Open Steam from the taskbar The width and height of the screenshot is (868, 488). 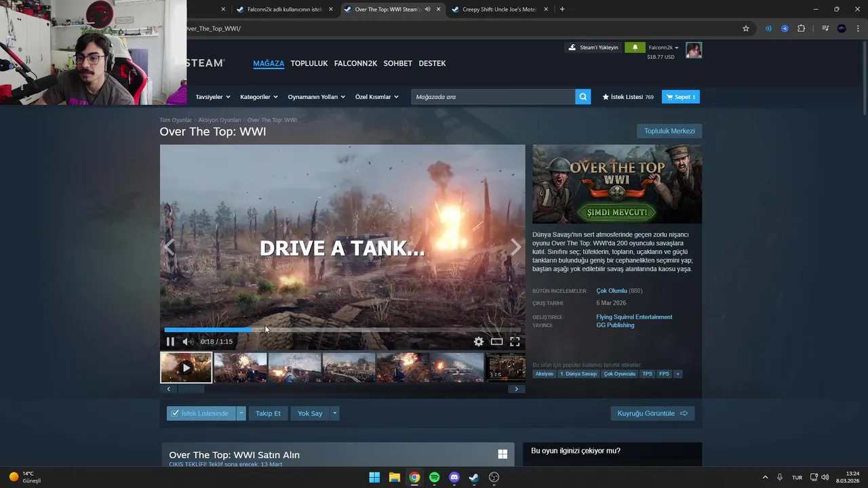(474, 477)
